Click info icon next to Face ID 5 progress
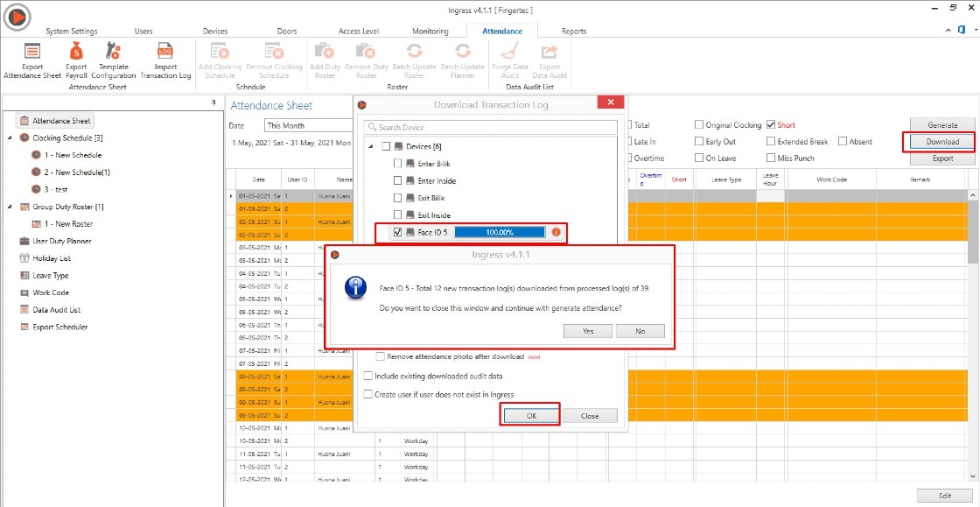Image resolution: width=980 pixels, height=507 pixels. (x=556, y=233)
